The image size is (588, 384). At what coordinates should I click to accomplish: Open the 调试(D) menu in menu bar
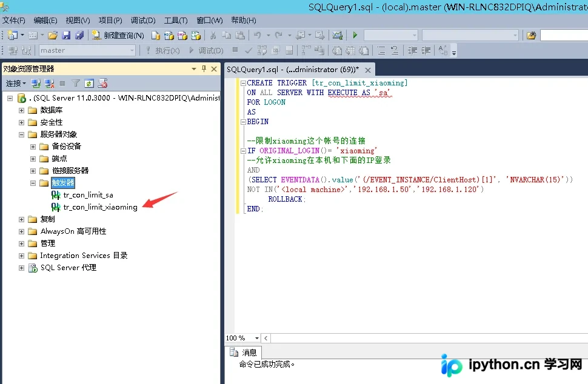click(143, 20)
